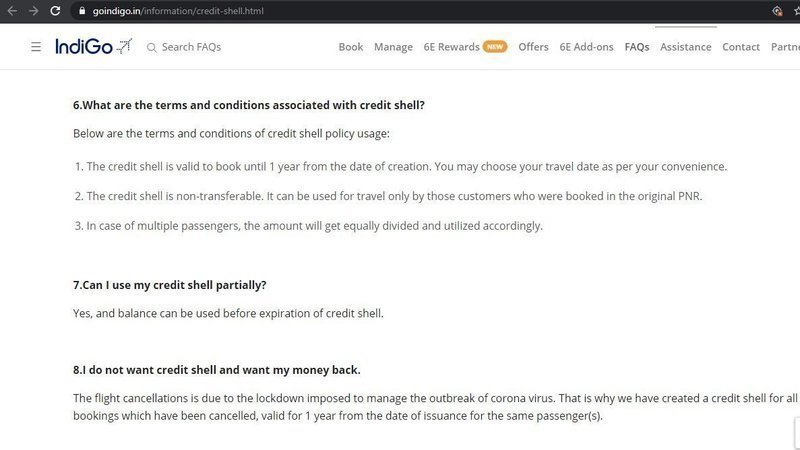This screenshot has height=450, width=800.
Task: Click the browser forward arrow
Action: point(34,11)
